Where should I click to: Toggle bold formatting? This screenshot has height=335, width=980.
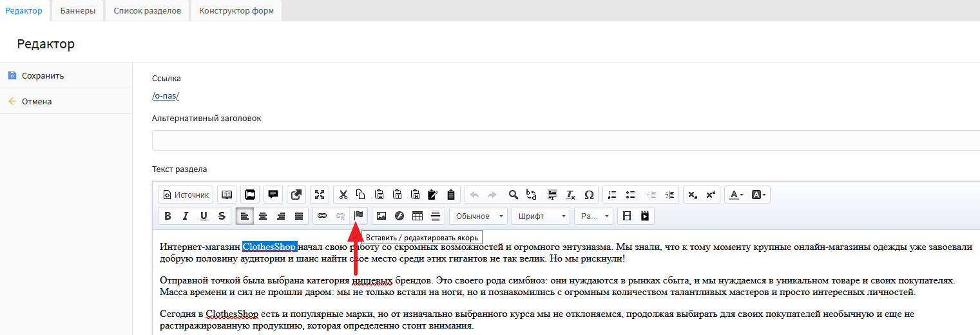click(x=168, y=216)
